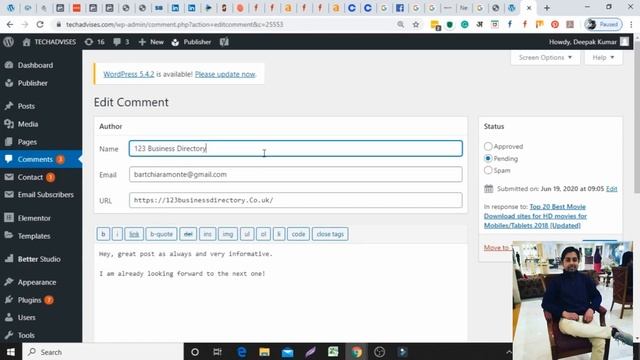Click the del quicktag button
Image resolution: width=640 pixels, height=360 pixels.
[188, 234]
